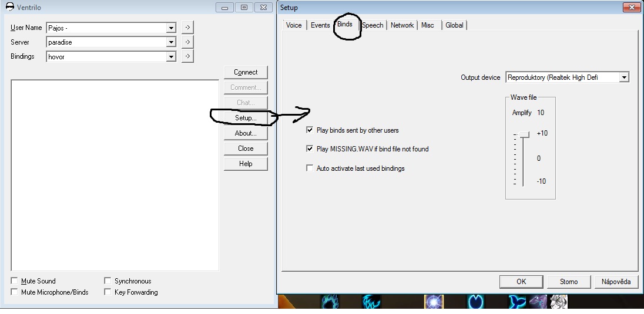The image size is (644, 314).
Task: Click the white lion head ability icon
Action: click(x=559, y=302)
